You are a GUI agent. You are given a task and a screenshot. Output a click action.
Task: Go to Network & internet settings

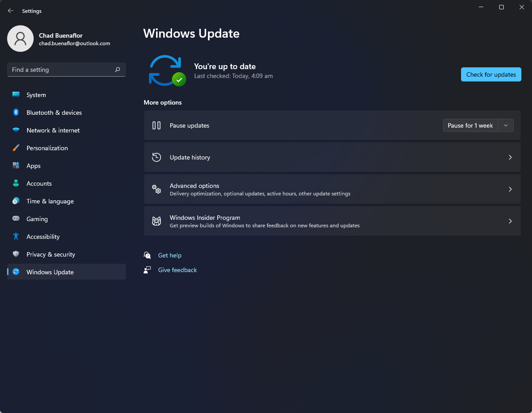[x=66, y=130]
